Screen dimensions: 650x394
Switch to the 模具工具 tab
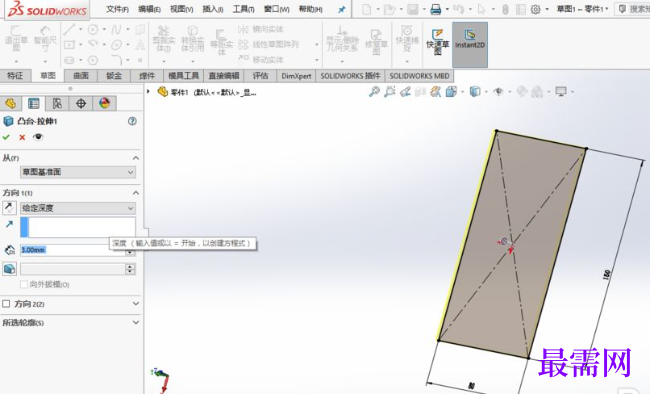[x=184, y=76]
